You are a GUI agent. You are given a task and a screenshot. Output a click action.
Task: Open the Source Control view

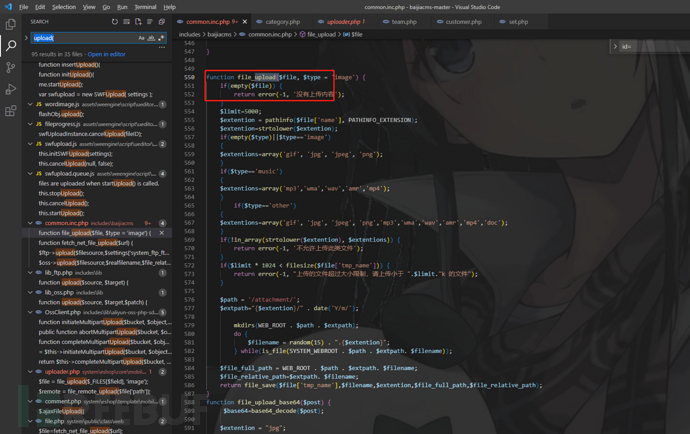tap(11, 67)
